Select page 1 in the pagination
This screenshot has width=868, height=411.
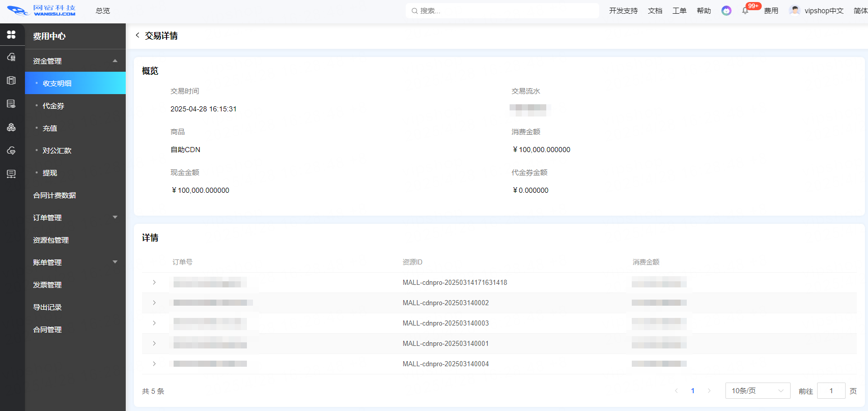click(x=693, y=391)
